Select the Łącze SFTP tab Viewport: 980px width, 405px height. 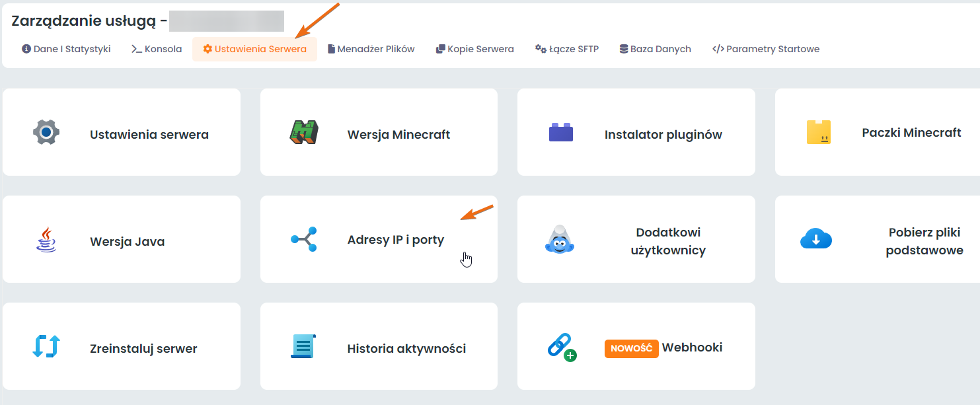coord(567,49)
